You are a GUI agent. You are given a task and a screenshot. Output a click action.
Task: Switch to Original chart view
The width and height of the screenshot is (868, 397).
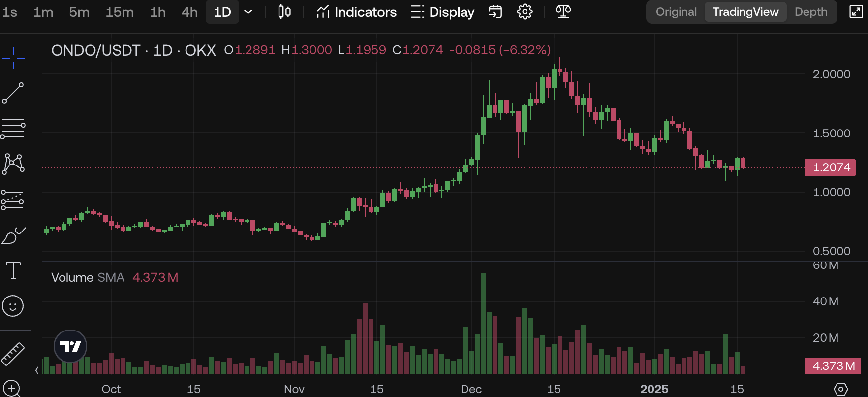[676, 12]
